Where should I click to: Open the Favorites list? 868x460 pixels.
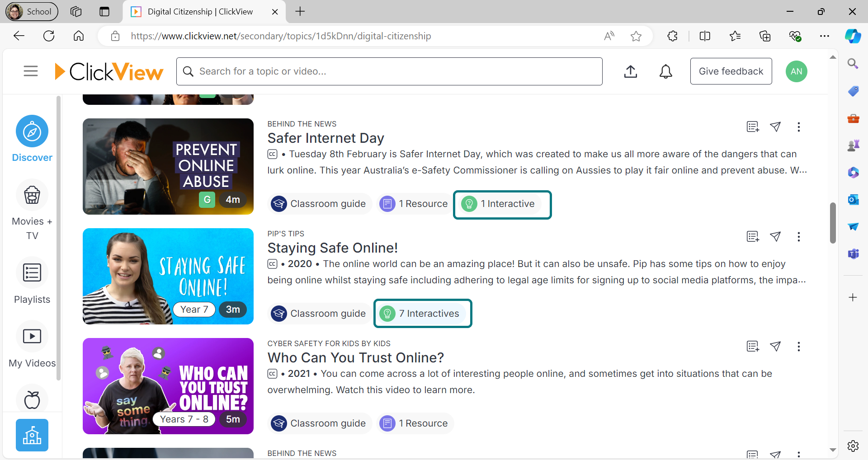[735, 36]
